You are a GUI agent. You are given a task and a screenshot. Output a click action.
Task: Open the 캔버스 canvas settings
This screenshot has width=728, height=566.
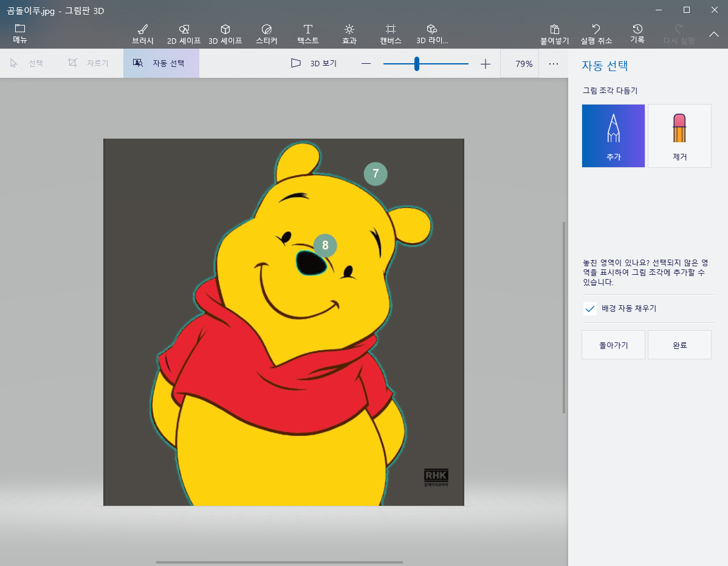click(x=391, y=35)
